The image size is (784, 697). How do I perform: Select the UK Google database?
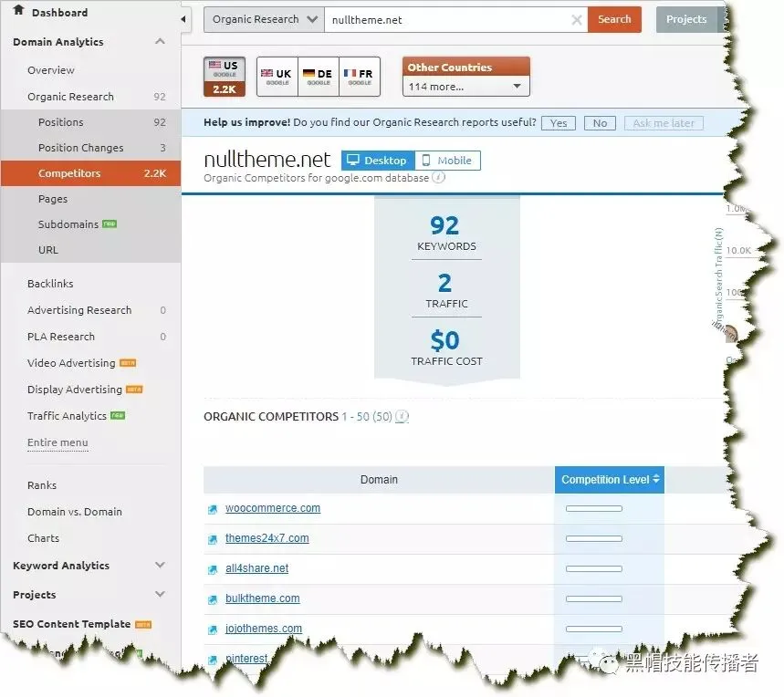[x=277, y=77]
